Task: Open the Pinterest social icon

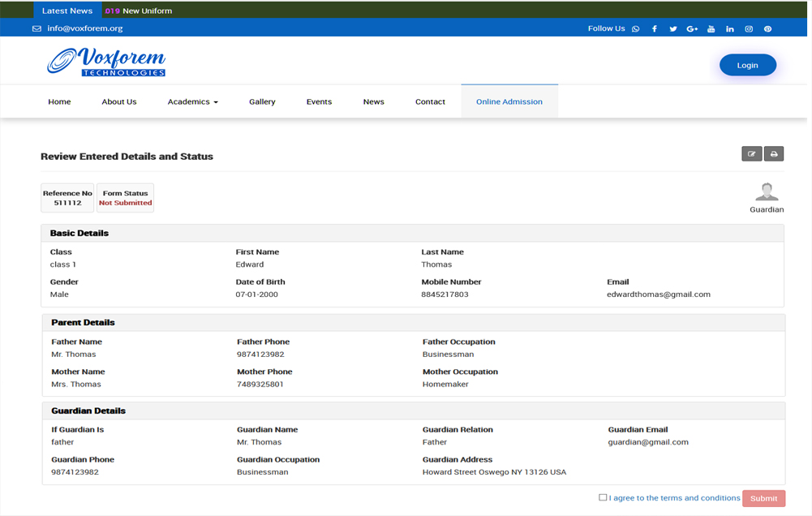Action: pos(767,29)
